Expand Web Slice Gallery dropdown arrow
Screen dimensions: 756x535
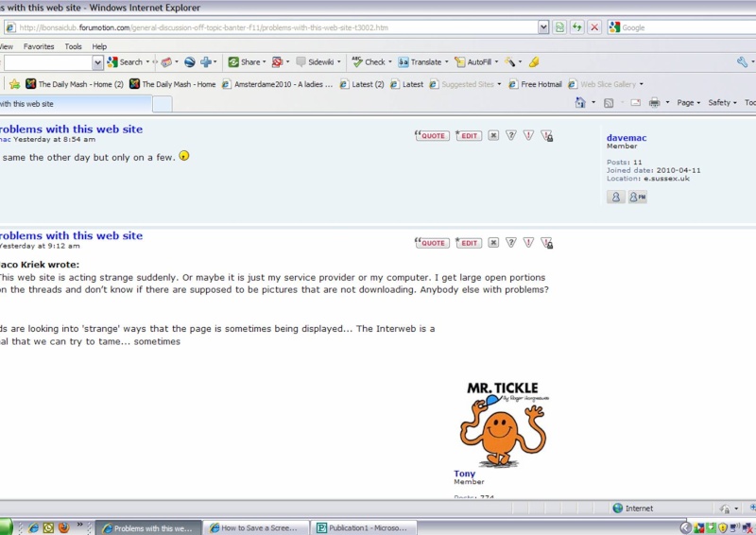pyautogui.click(x=642, y=84)
